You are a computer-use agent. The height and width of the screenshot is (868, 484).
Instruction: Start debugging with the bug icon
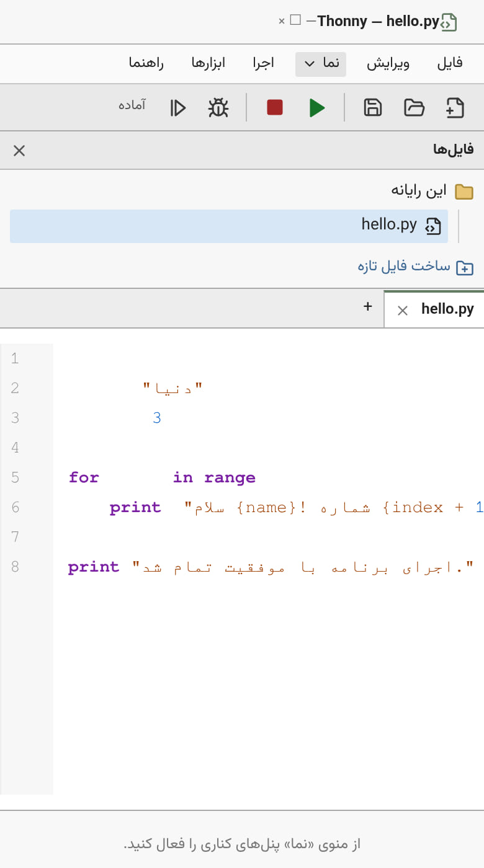coord(218,107)
